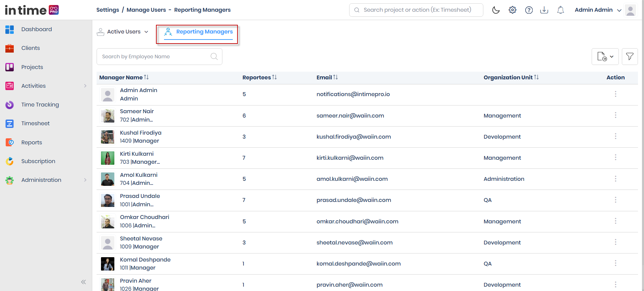Click the employee search magnifier icon
This screenshot has height=291, width=644.
(214, 57)
